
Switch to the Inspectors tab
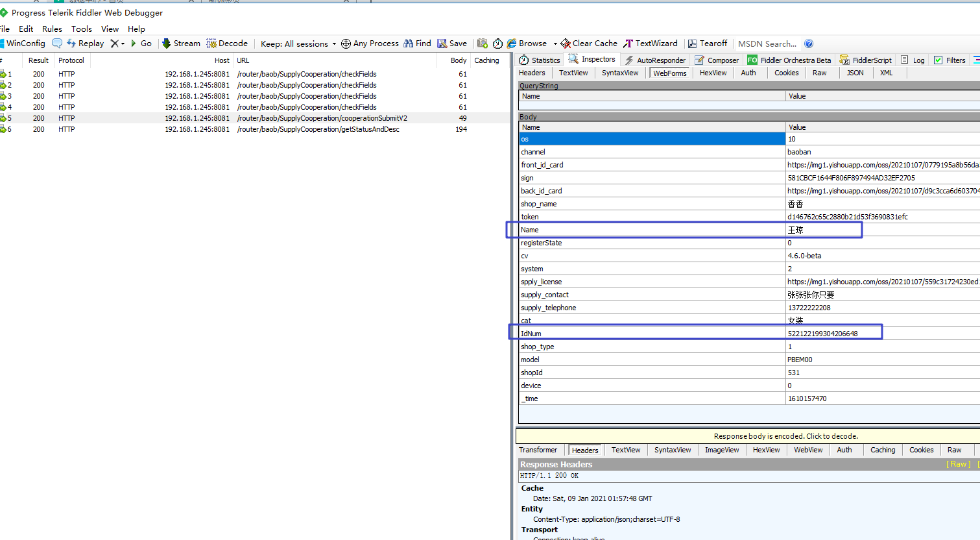pyautogui.click(x=592, y=59)
